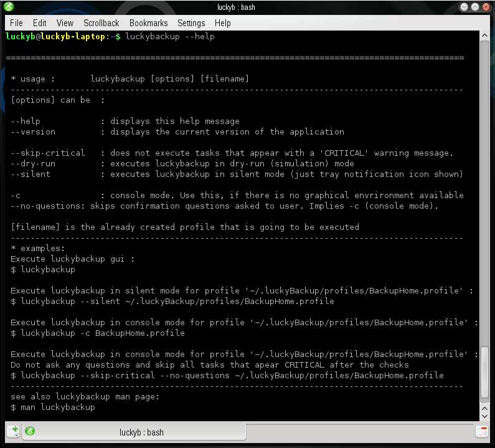The width and height of the screenshot is (495, 448).
Task: Open the Scrollback menu
Action: pos(101,23)
